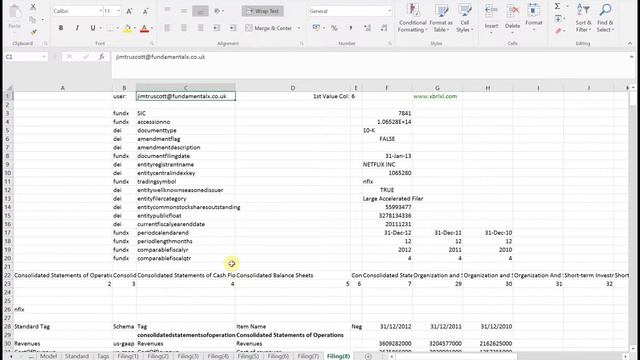This screenshot has width=640, height=360.
Task: Switch to the Filing(7) sheet tab
Action: coord(308,356)
